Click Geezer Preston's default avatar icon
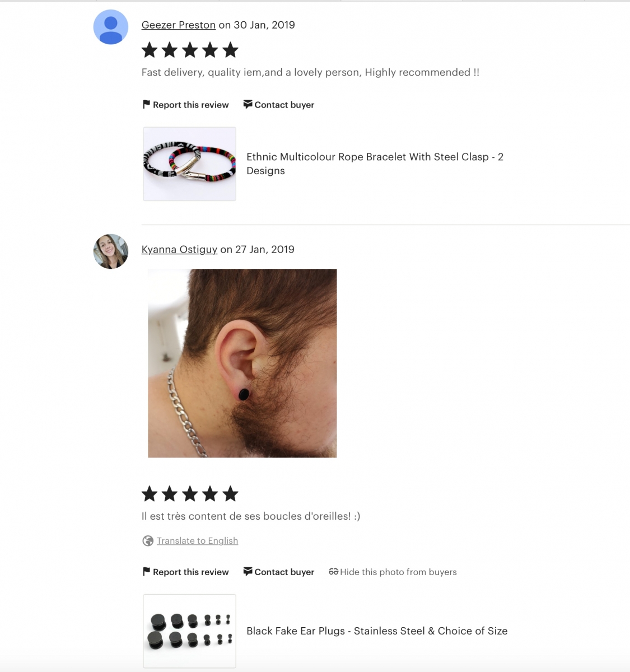 click(111, 27)
